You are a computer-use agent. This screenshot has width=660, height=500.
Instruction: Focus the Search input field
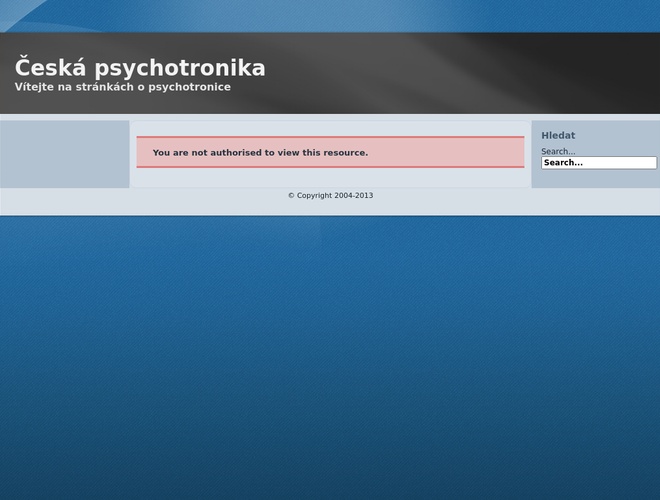point(598,163)
